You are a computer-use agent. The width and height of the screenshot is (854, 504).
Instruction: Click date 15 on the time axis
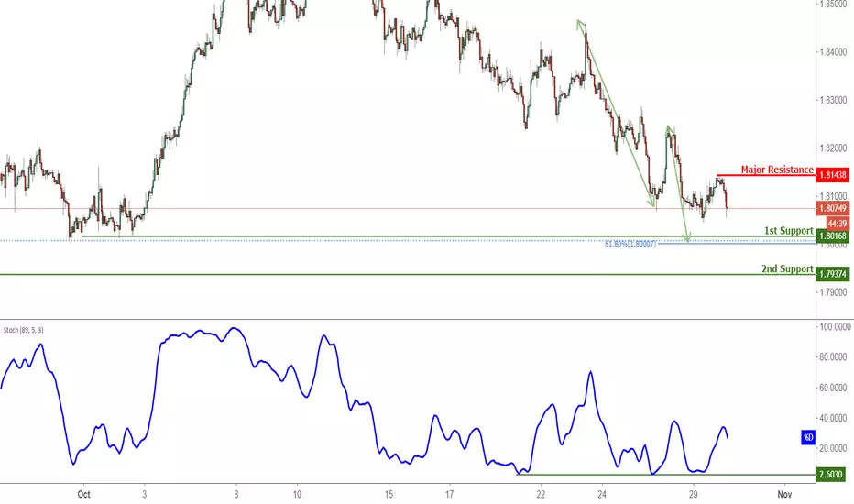[x=389, y=495]
